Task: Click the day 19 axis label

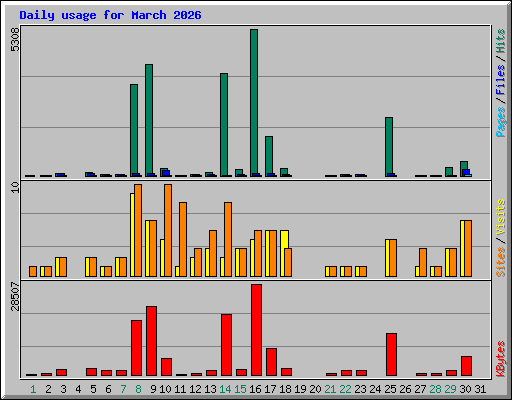Action: (300, 389)
